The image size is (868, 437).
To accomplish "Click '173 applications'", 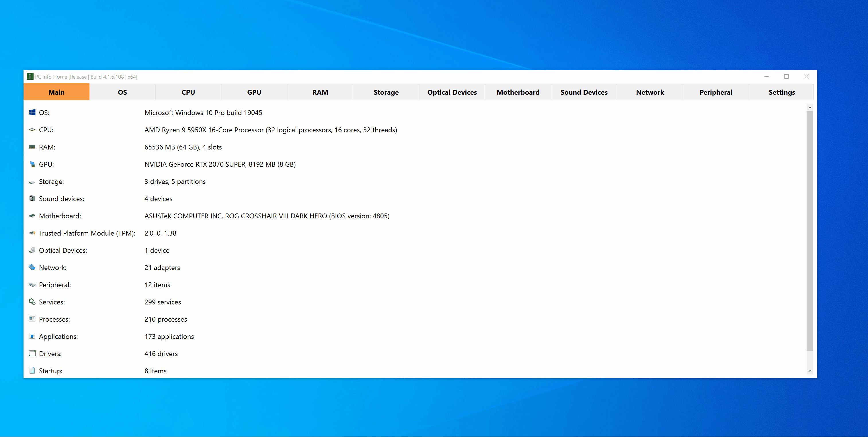I will [x=169, y=336].
